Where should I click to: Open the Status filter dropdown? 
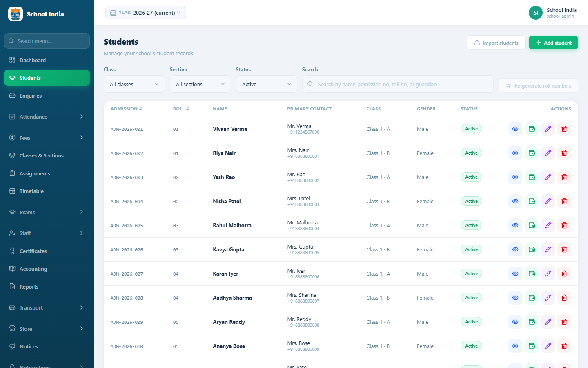tap(267, 84)
